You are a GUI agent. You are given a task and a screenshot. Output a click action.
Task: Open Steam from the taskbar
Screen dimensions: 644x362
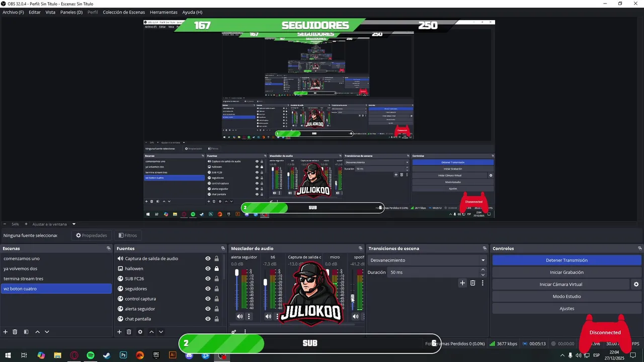tap(107, 355)
